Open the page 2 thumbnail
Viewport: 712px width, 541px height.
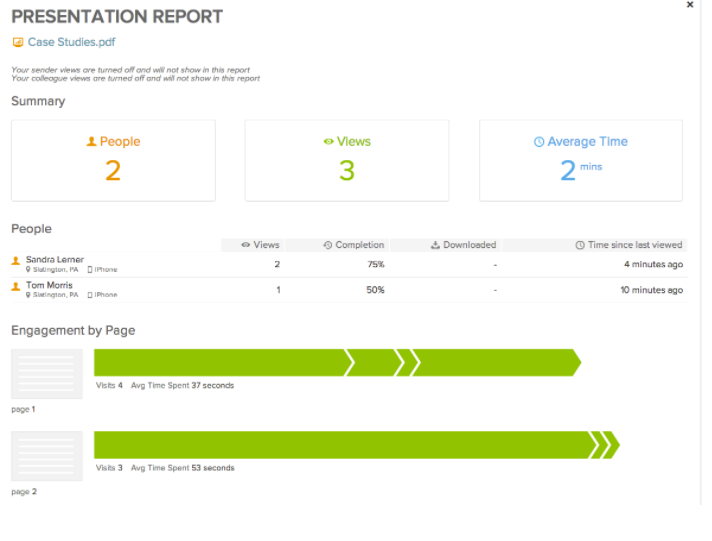coord(46,456)
